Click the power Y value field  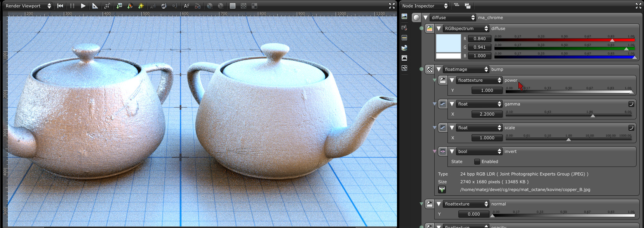pos(487,90)
